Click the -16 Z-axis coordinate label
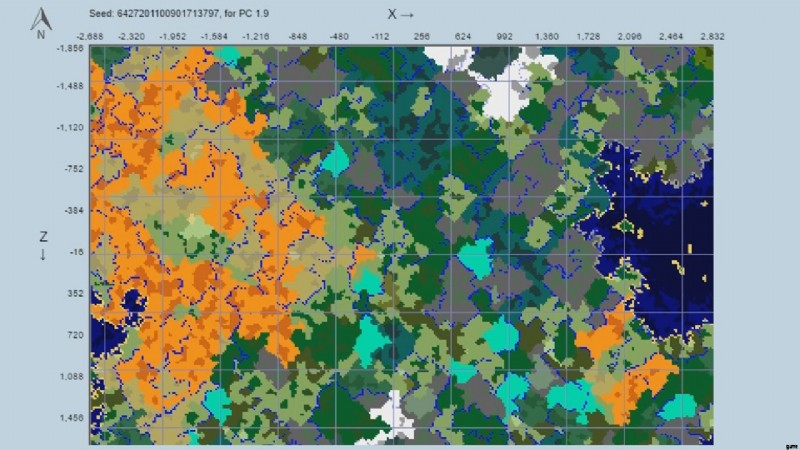The width and height of the screenshot is (800, 450). (x=75, y=252)
